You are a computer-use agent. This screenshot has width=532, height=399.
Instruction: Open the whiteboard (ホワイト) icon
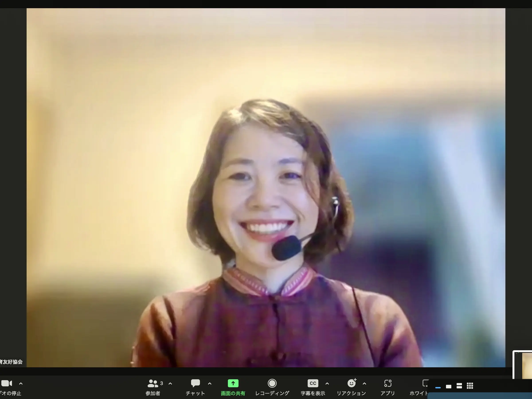(x=425, y=383)
